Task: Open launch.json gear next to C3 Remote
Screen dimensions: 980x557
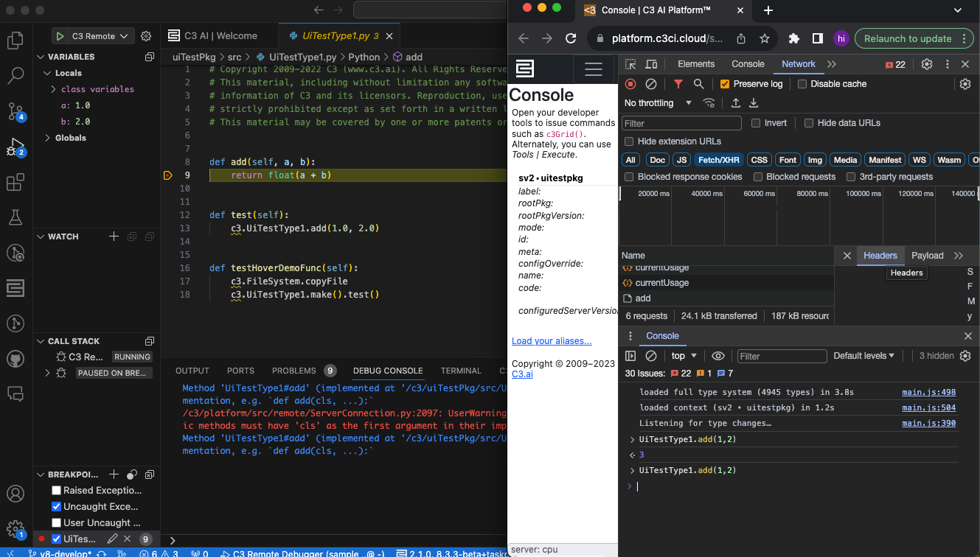Action: [146, 36]
